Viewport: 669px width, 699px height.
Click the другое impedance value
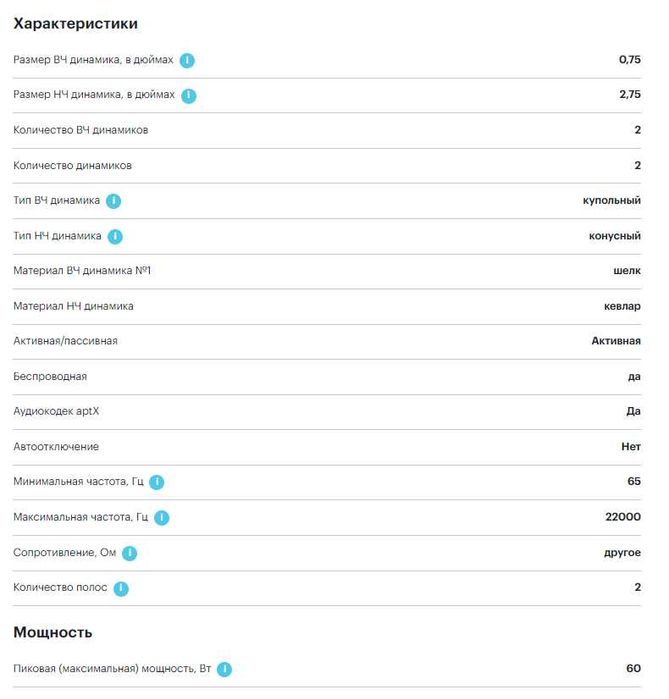coord(622,552)
